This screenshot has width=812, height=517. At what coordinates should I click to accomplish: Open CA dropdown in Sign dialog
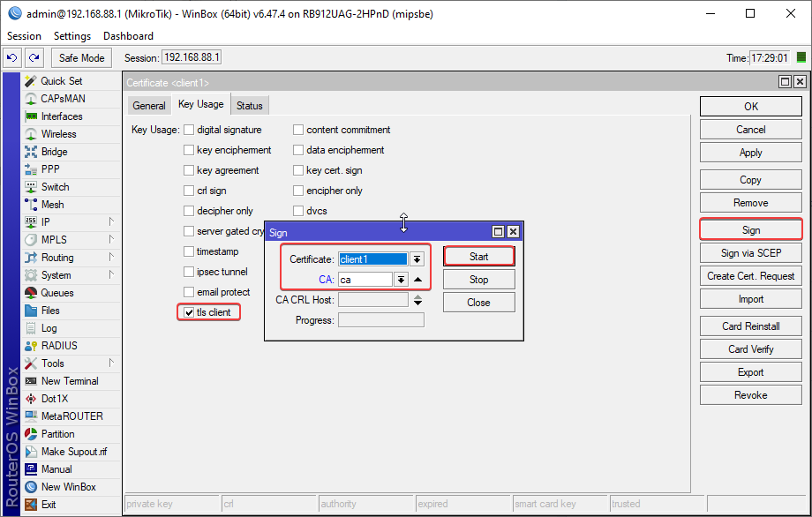[401, 280]
